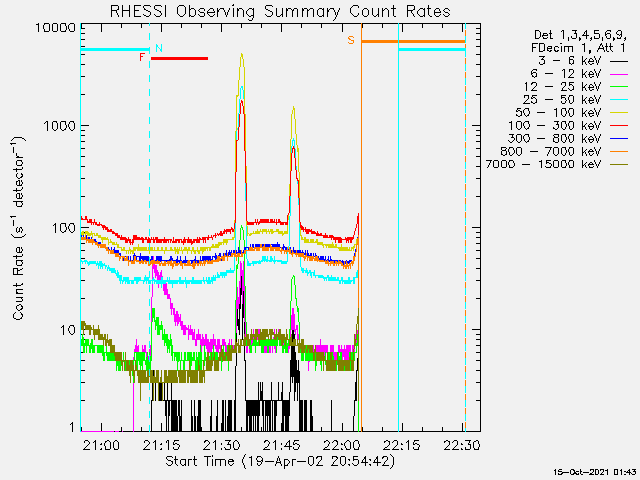The image size is (640, 480).
Task: Click the cyan N flag marker letter
Action: tap(159, 48)
